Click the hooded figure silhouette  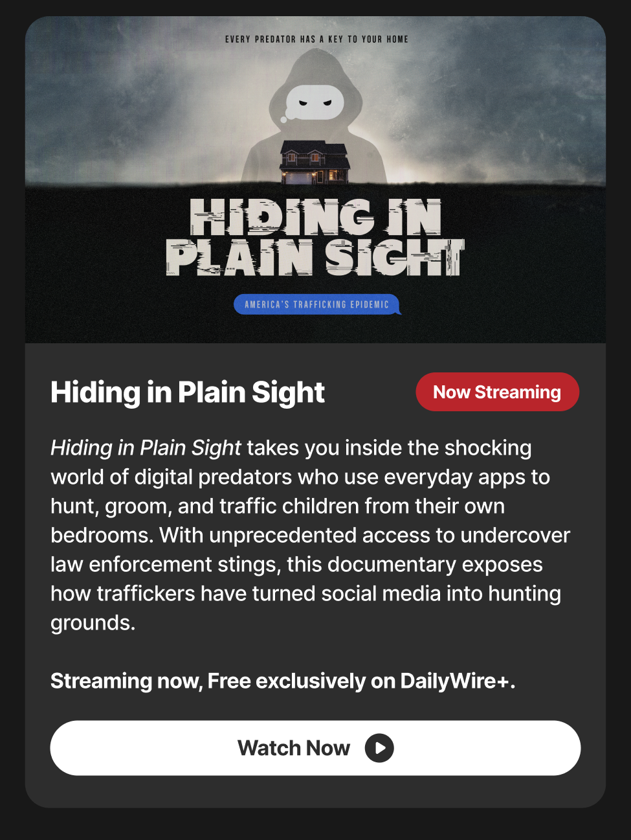(x=315, y=117)
